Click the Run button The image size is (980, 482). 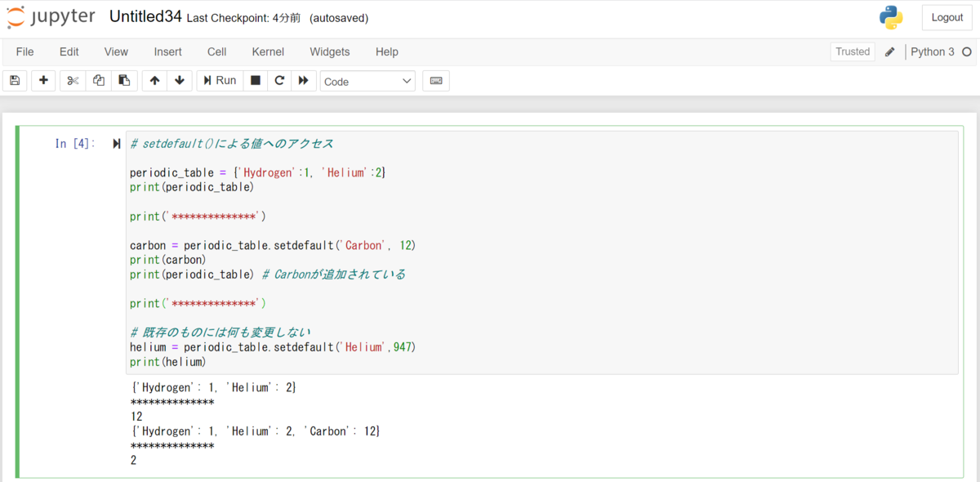coord(220,81)
